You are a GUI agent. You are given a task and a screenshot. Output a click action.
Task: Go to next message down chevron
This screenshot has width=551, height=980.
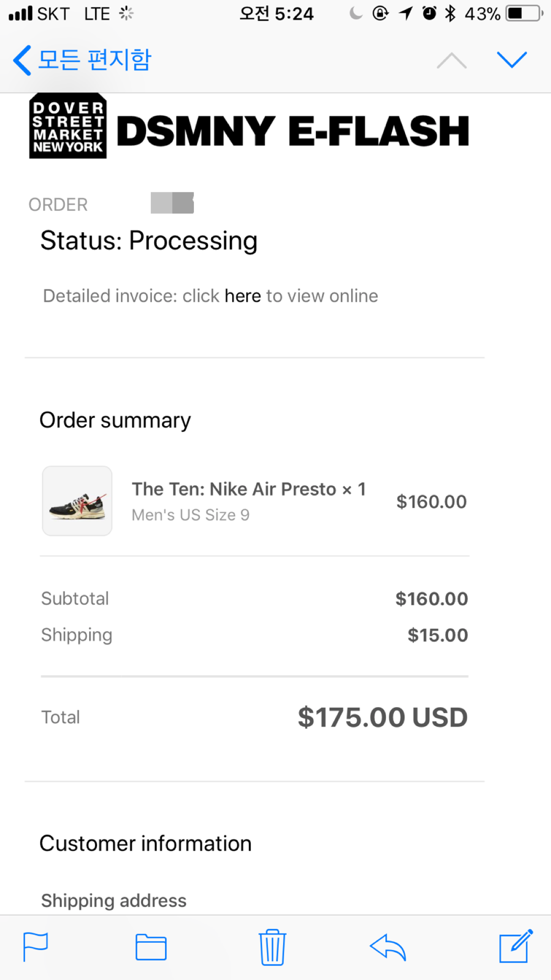point(512,60)
